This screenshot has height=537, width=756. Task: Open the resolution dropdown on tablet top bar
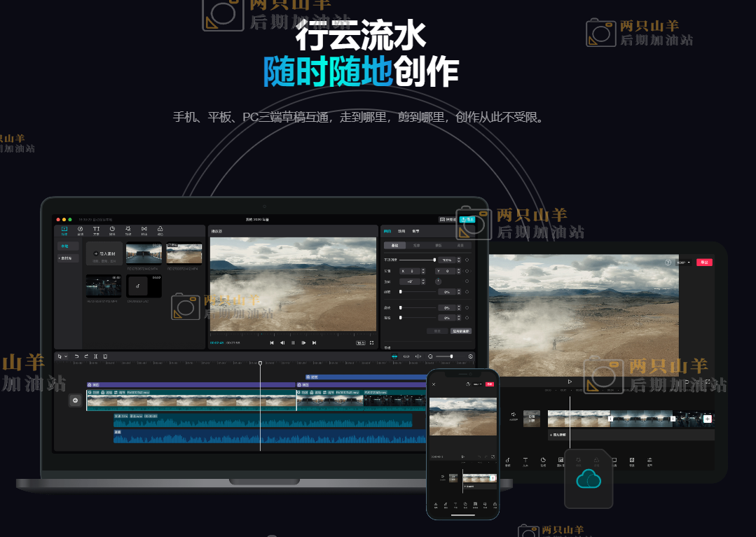[683, 263]
